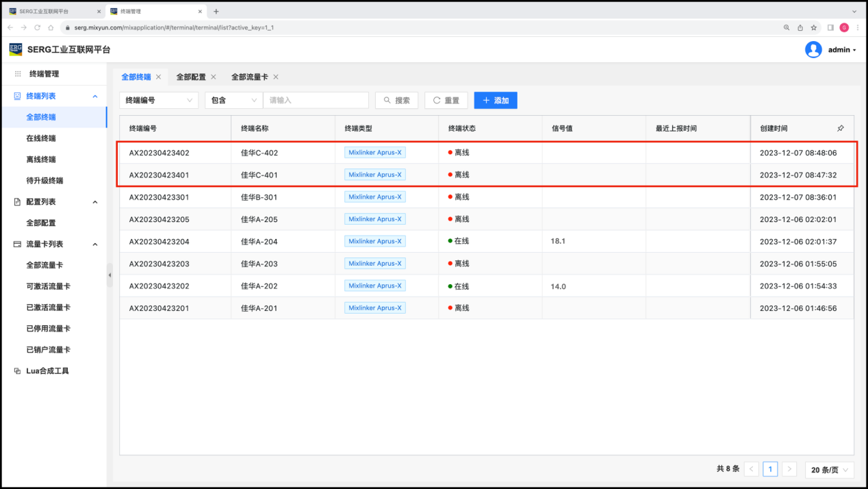Click the 搜索 button
This screenshot has width=868, height=489.
tap(396, 100)
